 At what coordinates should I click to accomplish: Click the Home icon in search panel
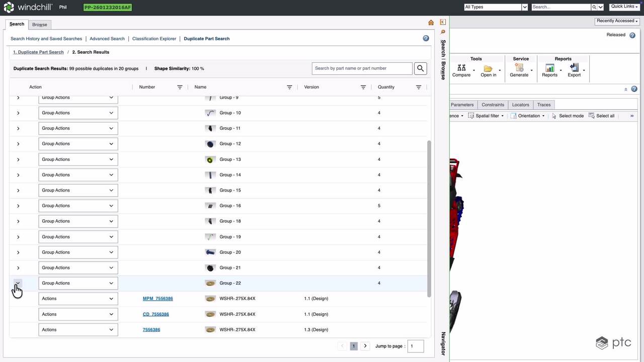pyautogui.click(x=431, y=23)
